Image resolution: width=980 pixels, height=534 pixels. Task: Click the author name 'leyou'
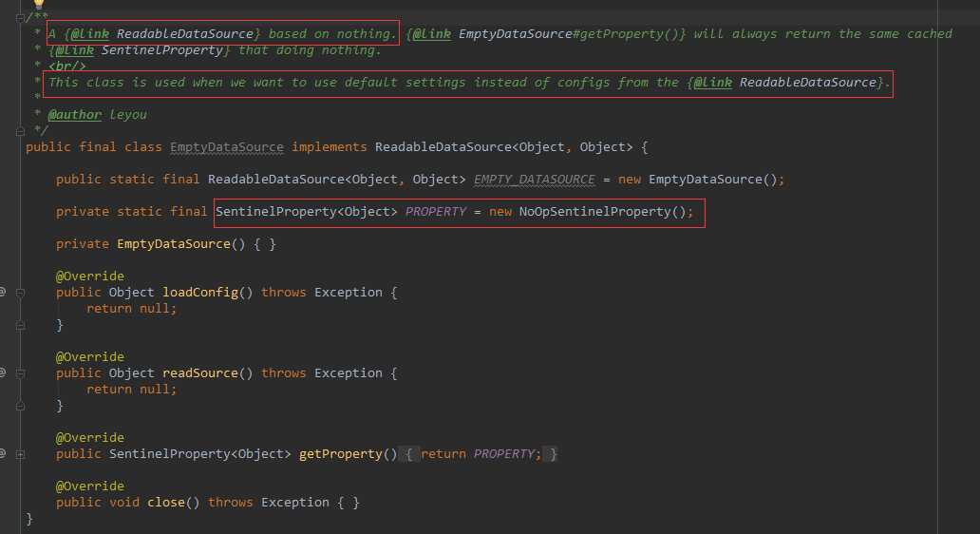[128, 114]
